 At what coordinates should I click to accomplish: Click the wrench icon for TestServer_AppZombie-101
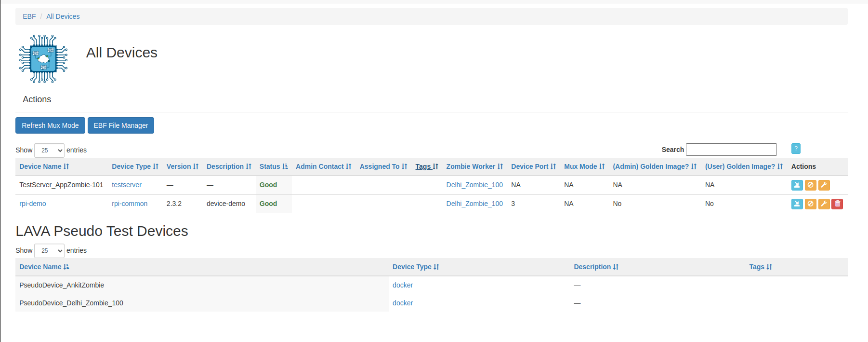point(824,185)
